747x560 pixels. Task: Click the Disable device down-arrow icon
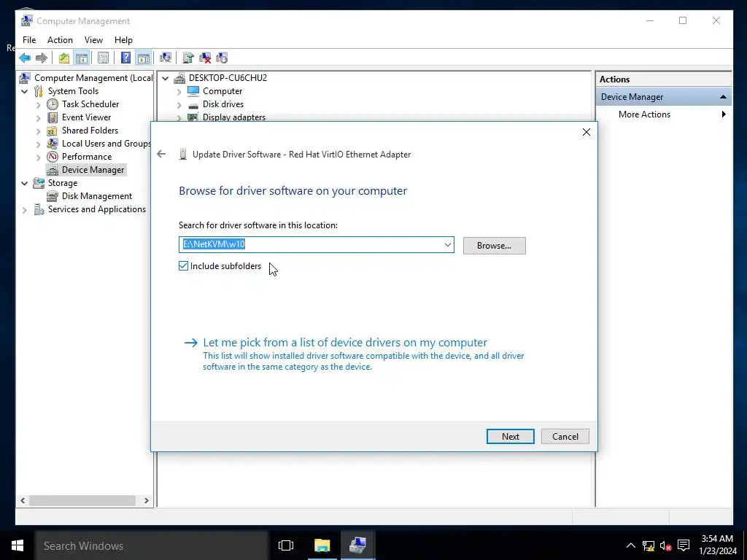[x=222, y=58]
